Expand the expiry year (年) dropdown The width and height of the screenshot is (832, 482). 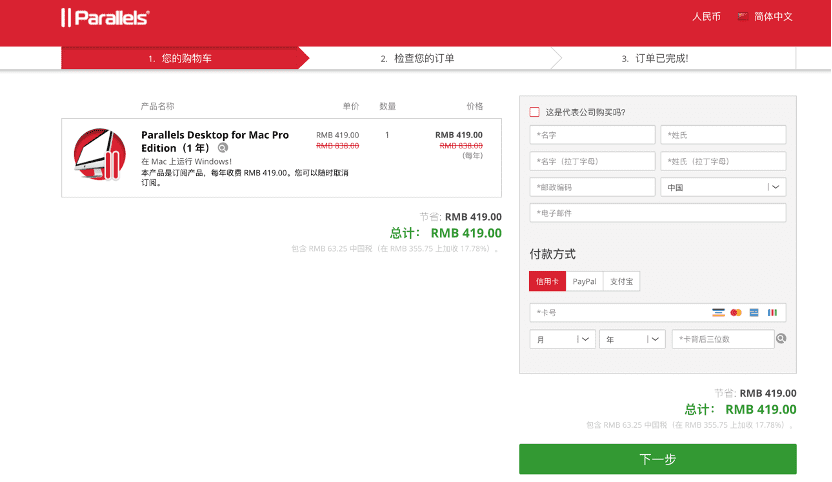tap(632, 339)
